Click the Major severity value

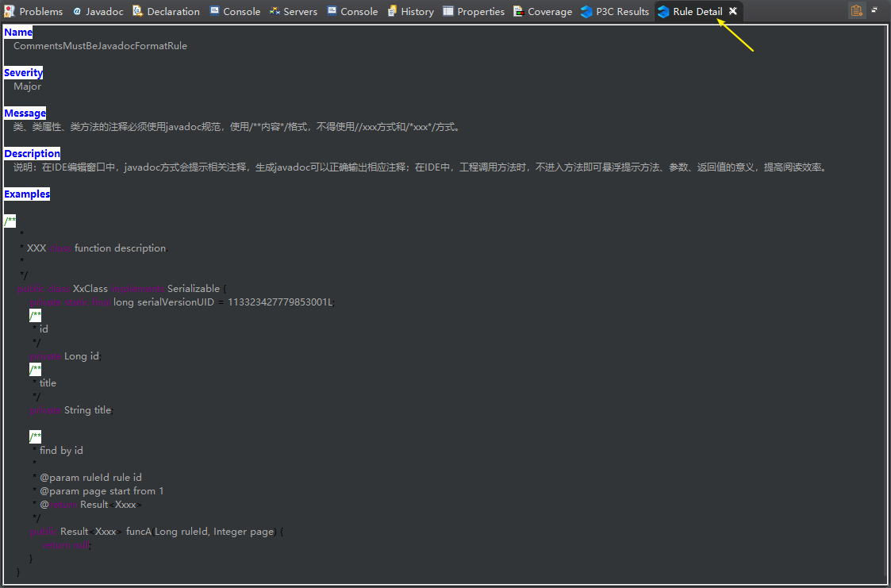pyautogui.click(x=27, y=86)
